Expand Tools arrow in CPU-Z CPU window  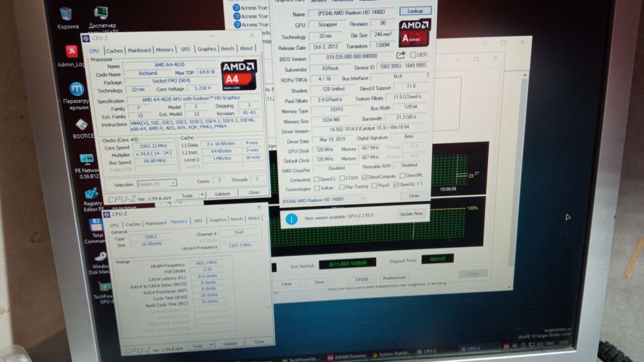202,195
